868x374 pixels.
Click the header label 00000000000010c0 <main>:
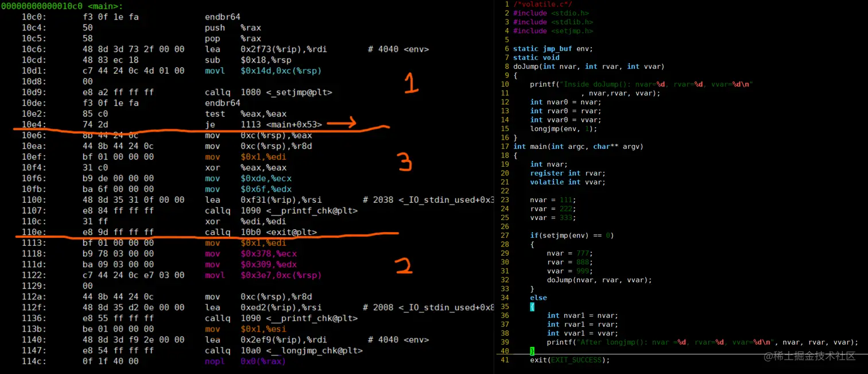pyautogui.click(x=62, y=6)
